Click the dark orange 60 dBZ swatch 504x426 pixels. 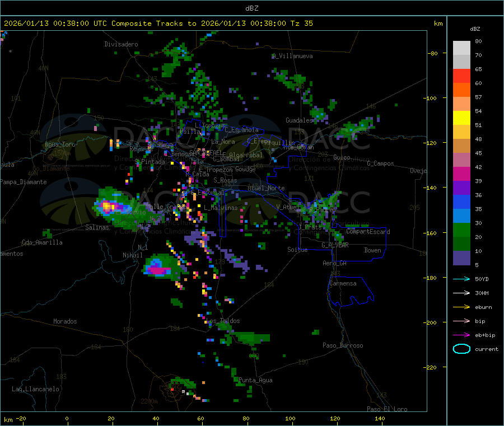click(461, 90)
